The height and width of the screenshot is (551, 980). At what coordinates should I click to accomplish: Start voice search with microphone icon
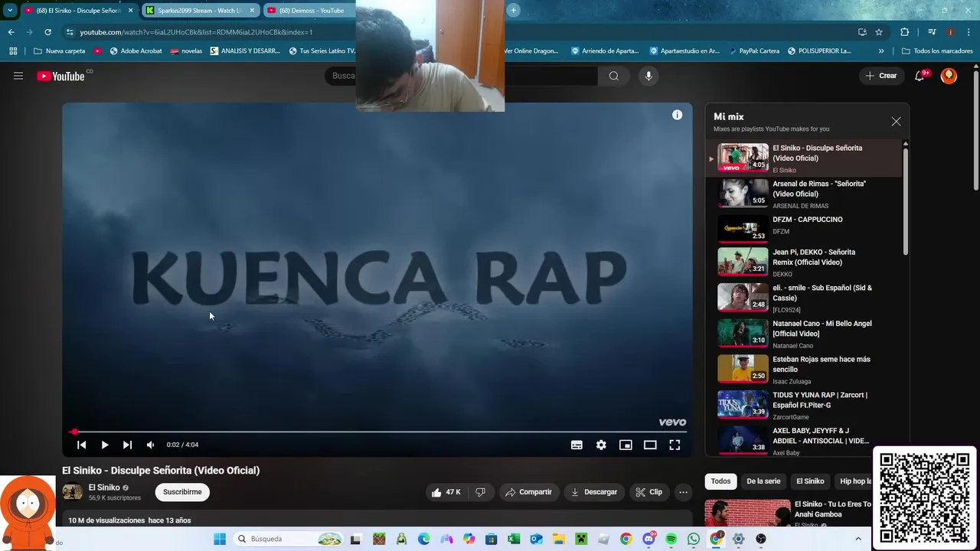pos(648,76)
